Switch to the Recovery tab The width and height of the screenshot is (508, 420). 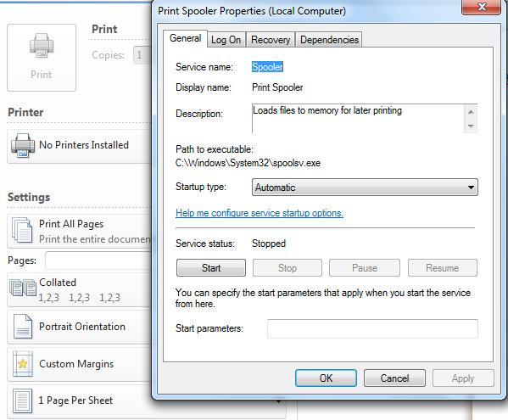click(271, 40)
